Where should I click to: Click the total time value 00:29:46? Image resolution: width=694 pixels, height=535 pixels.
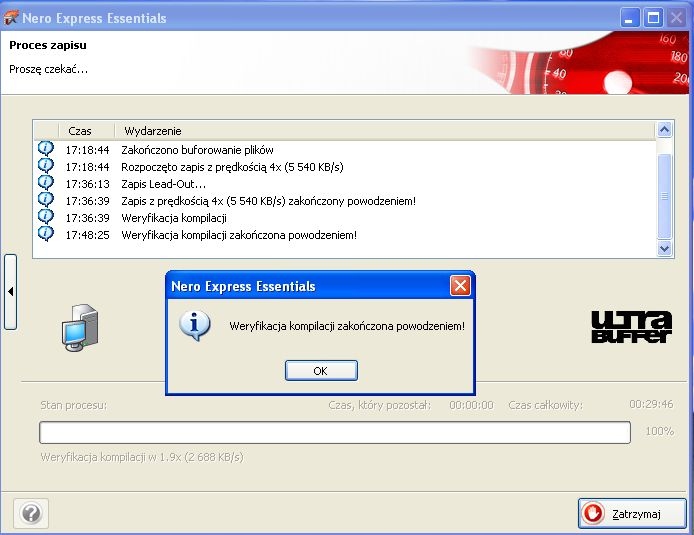coord(651,404)
